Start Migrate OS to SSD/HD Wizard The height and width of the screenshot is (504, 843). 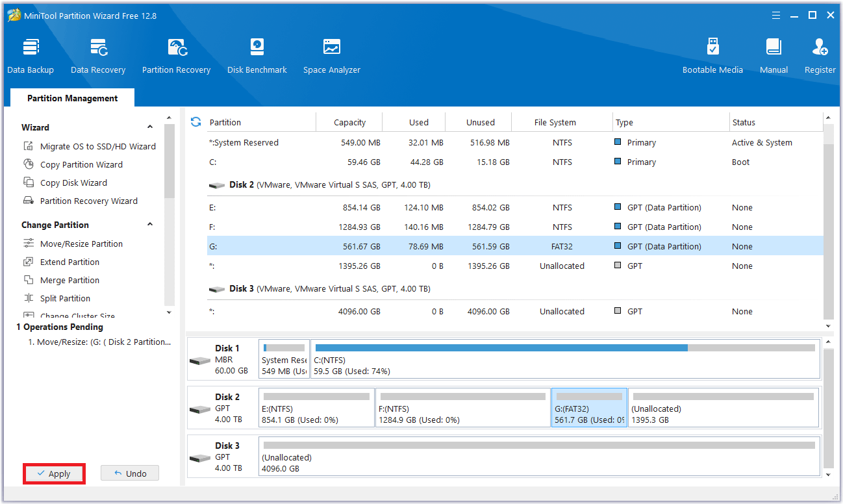(90, 146)
